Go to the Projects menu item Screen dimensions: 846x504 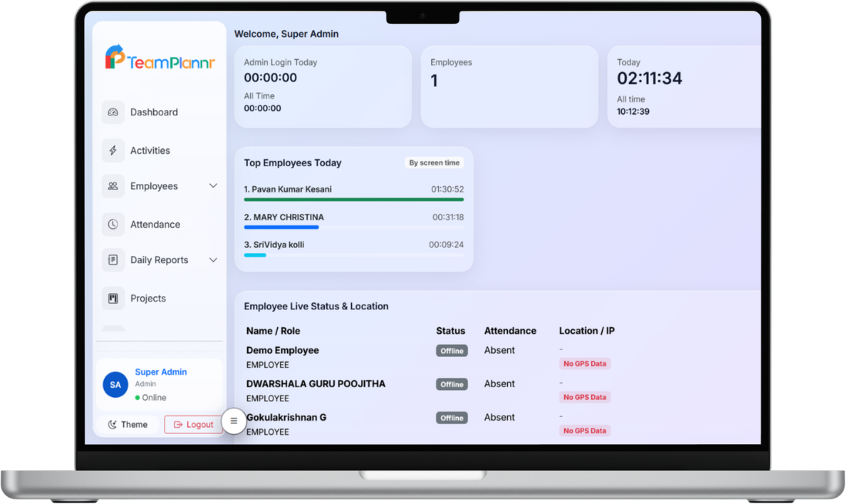[148, 299]
